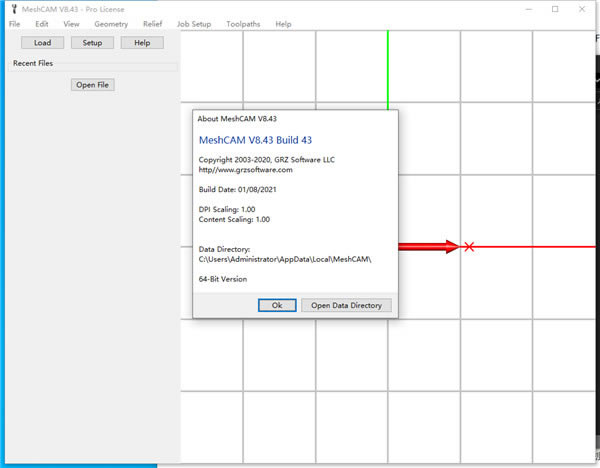
Task: Click the http//www.grzsoftware.com text
Action: pos(246,170)
